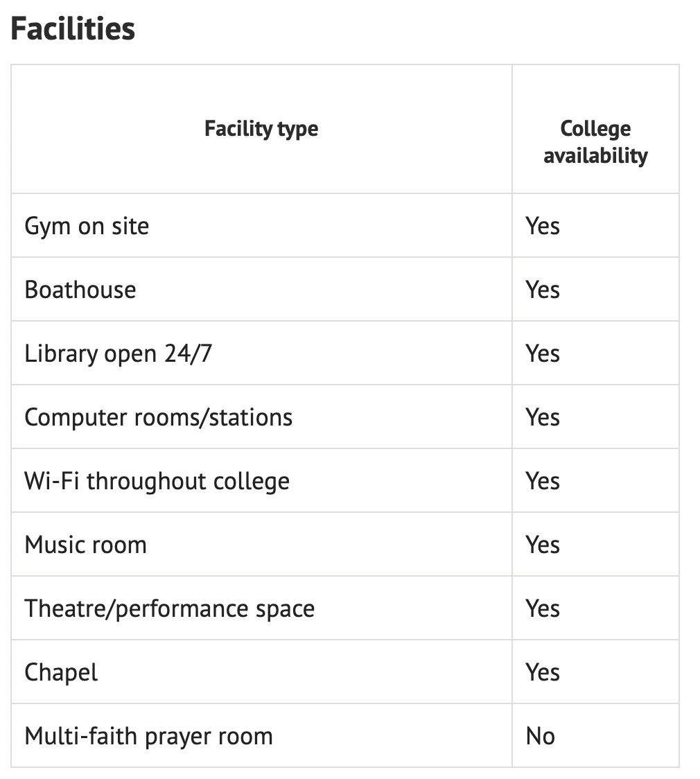Click the Chapel row label
700x779 pixels.
61,672
